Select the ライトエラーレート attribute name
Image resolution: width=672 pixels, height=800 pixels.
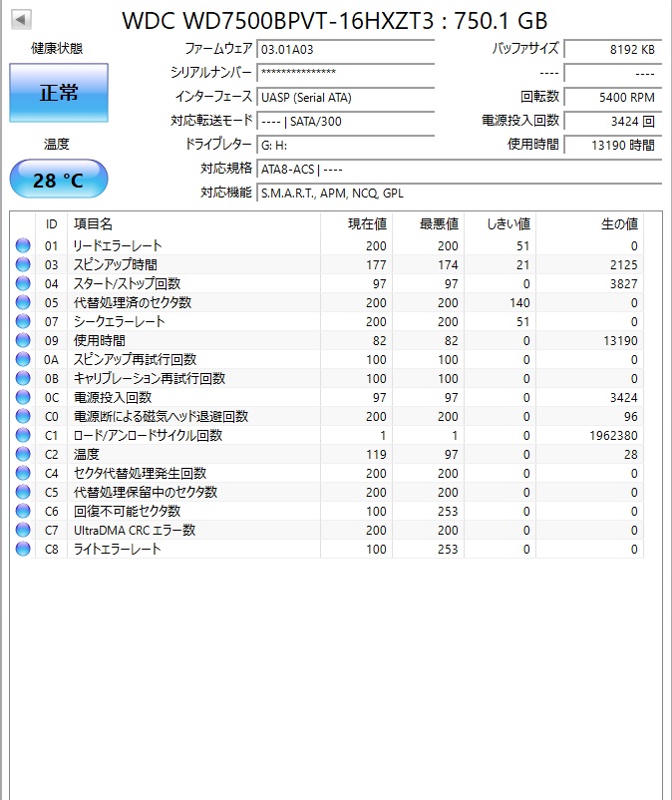tap(118, 549)
